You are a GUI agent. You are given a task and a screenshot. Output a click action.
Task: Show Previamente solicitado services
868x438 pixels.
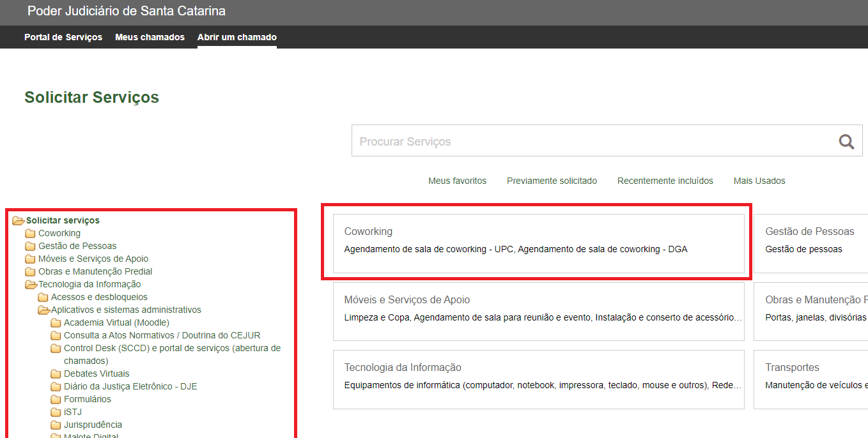point(552,181)
